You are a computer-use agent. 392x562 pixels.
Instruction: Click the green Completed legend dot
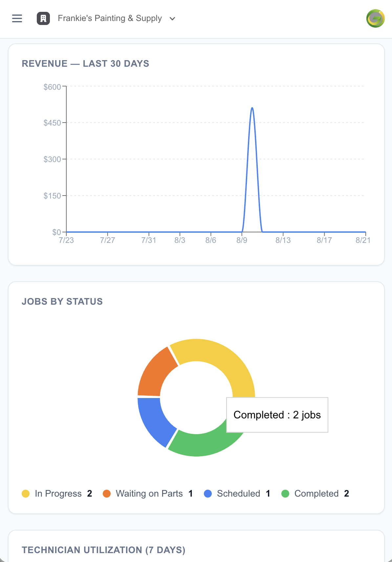point(285,494)
